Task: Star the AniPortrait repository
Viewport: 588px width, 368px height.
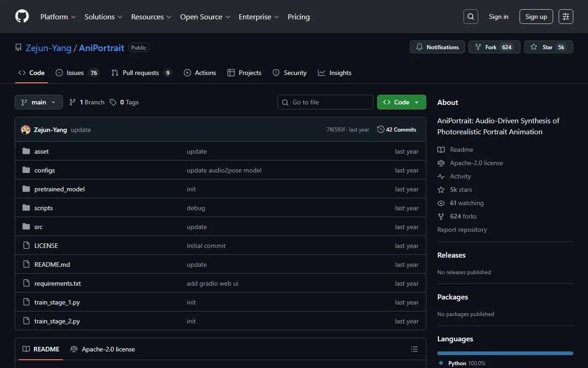Action: click(548, 47)
